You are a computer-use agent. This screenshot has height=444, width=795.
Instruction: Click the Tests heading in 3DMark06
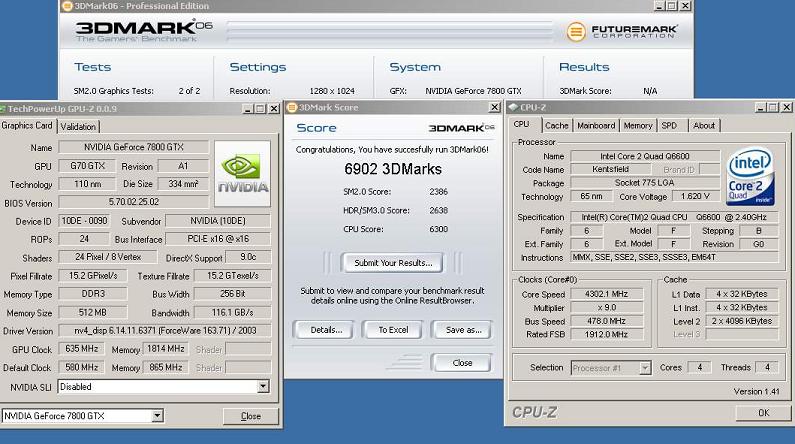[x=92, y=67]
